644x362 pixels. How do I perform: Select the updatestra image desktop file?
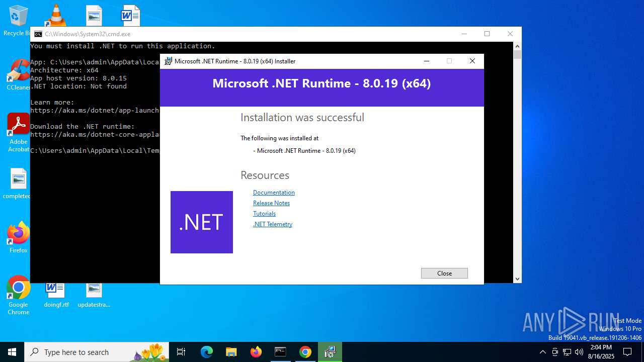click(94, 295)
